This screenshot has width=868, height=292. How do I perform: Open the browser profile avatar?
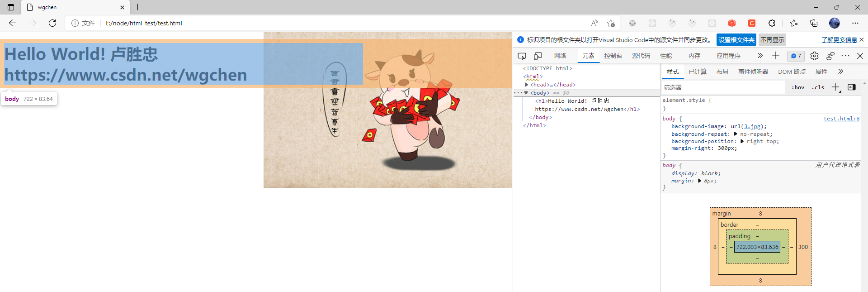pyautogui.click(x=835, y=23)
